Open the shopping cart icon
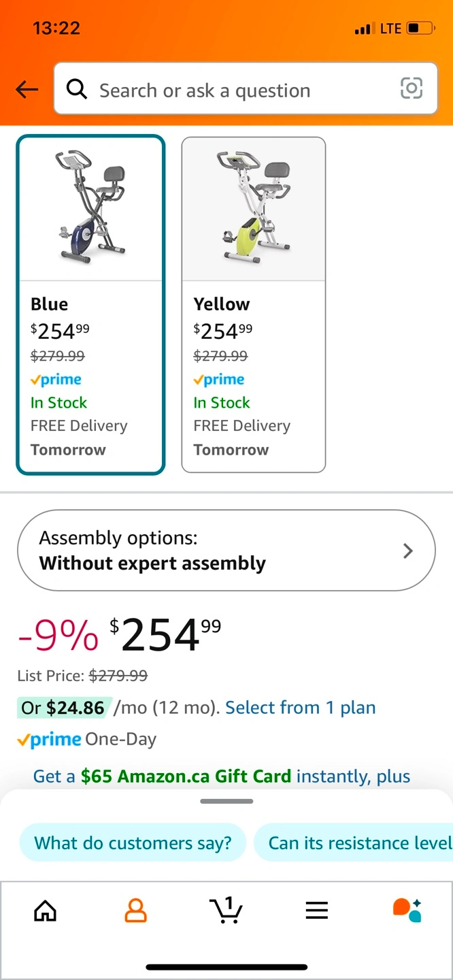The width and height of the screenshot is (453, 980). coord(226,909)
